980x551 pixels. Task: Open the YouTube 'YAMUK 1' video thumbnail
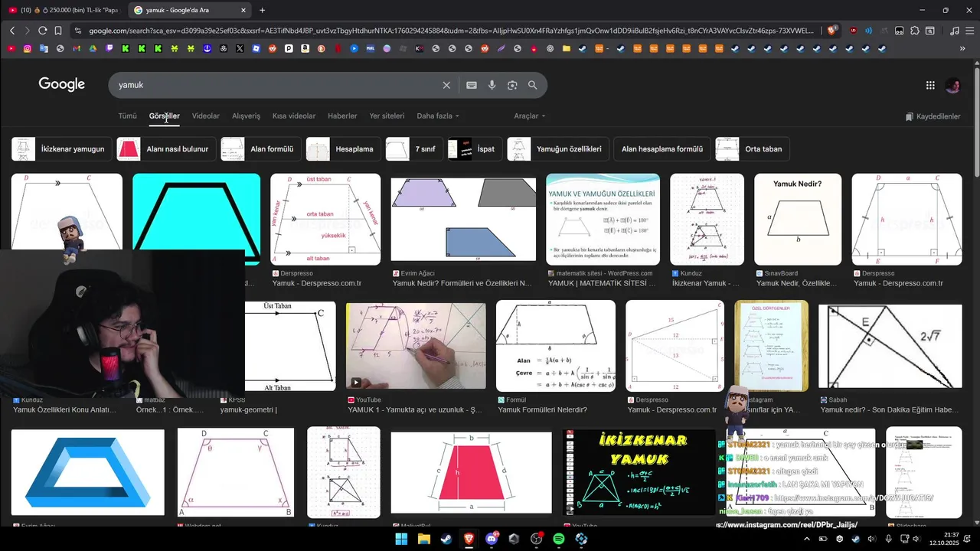[x=416, y=346]
